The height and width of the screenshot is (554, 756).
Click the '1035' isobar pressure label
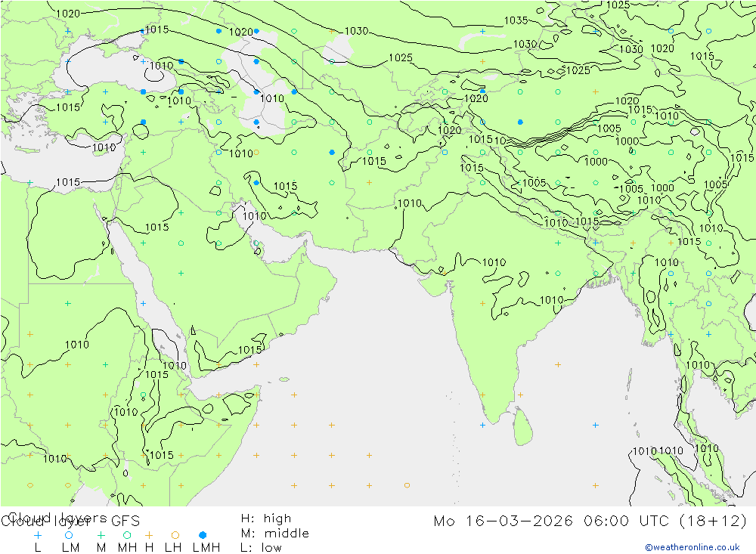[516, 20]
